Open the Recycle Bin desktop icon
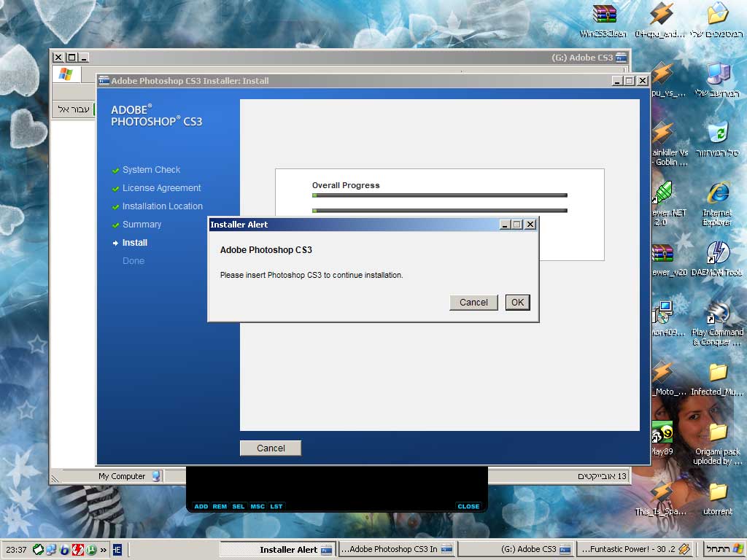Viewport: 747px width, 560px height. click(x=718, y=133)
